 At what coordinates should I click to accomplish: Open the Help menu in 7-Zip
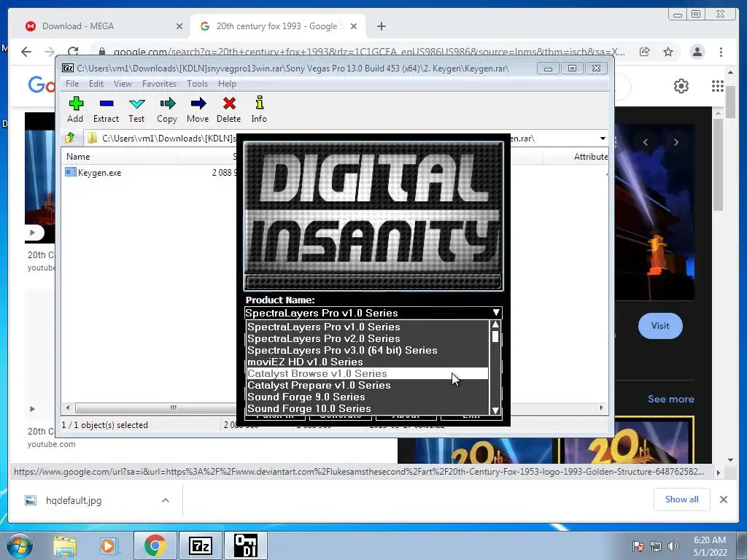pyautogui.click(x=227, y=84)
